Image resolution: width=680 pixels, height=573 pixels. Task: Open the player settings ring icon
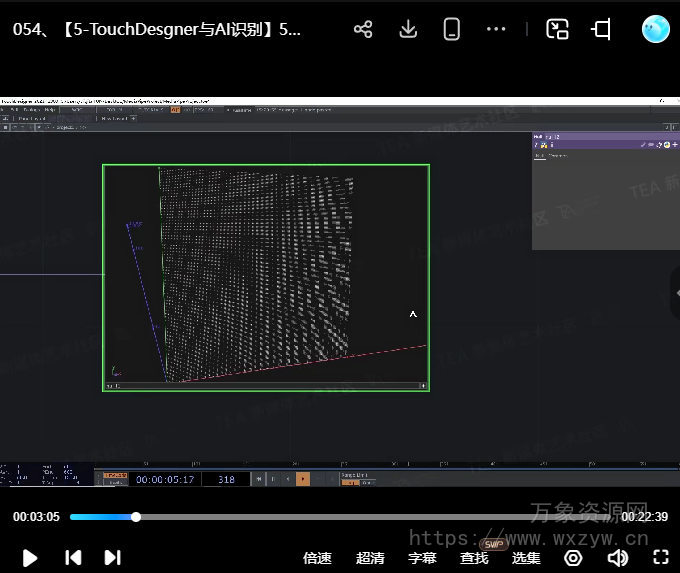point(573,558)
